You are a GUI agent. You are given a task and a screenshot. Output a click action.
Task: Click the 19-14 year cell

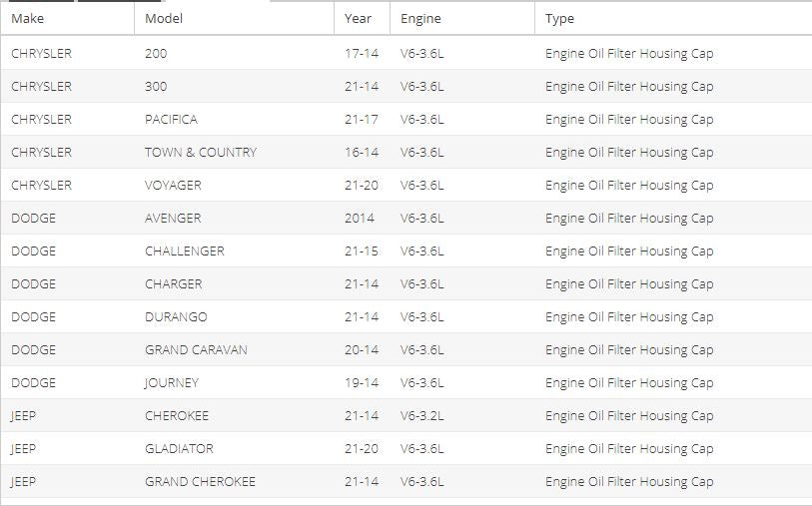pos(362,382)
